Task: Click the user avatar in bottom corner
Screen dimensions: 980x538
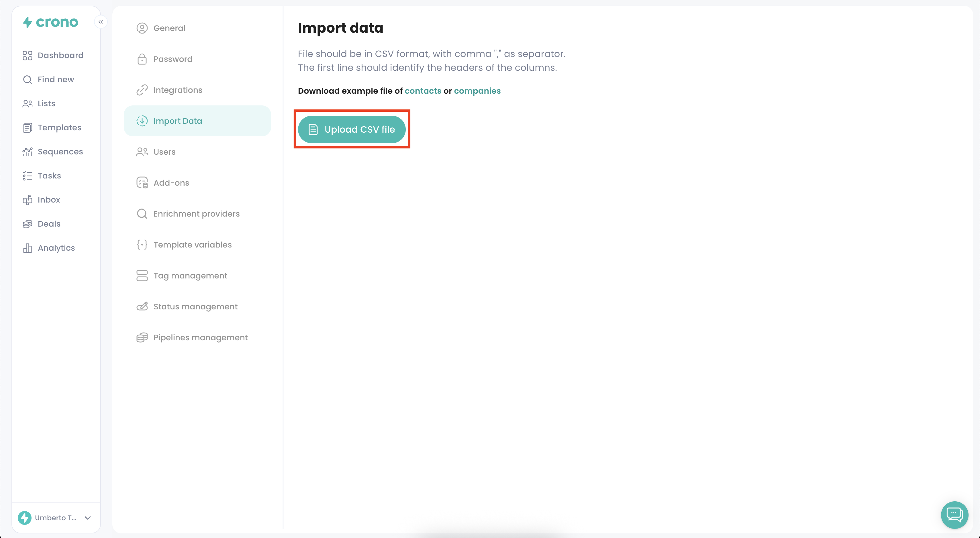Action: [x=25, y=518]
